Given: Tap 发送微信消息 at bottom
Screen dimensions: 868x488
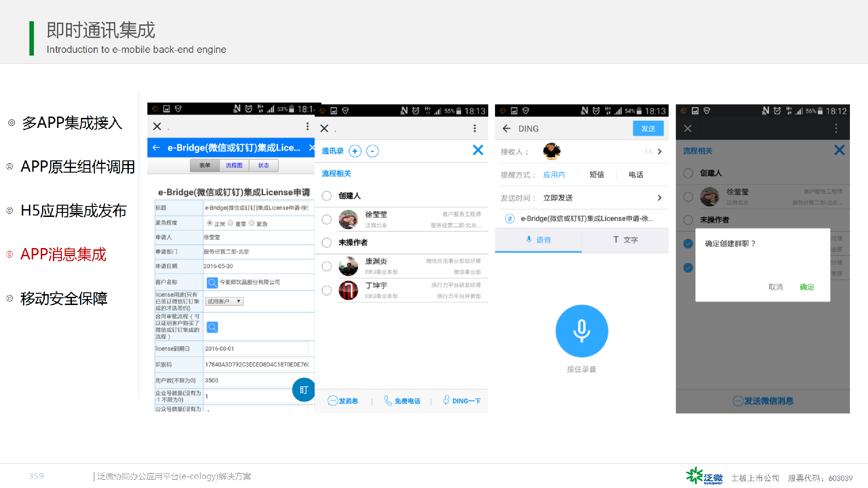Looking at the screenshot, I should coord(763,401).
